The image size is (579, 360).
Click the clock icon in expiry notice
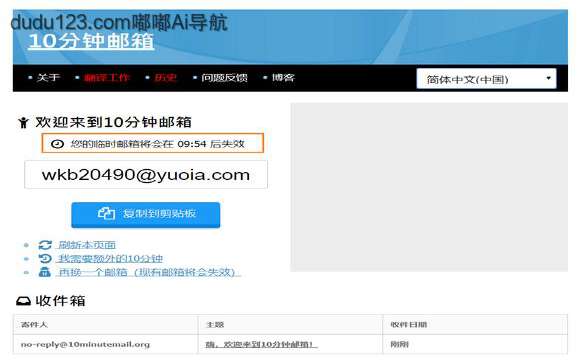tap(57, 144)
